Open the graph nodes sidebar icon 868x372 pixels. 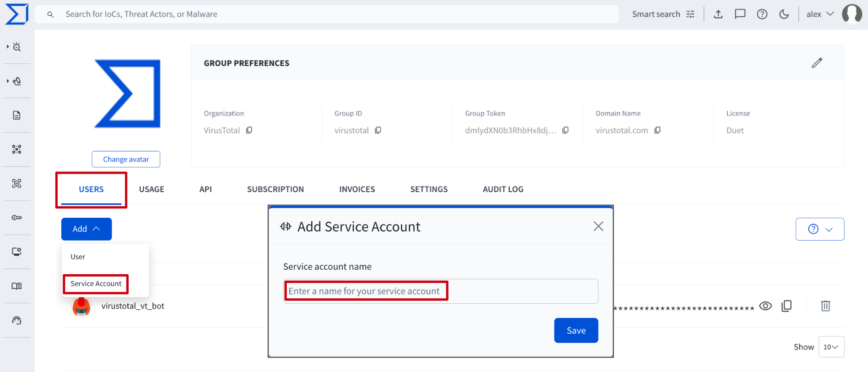click(17, 149)
